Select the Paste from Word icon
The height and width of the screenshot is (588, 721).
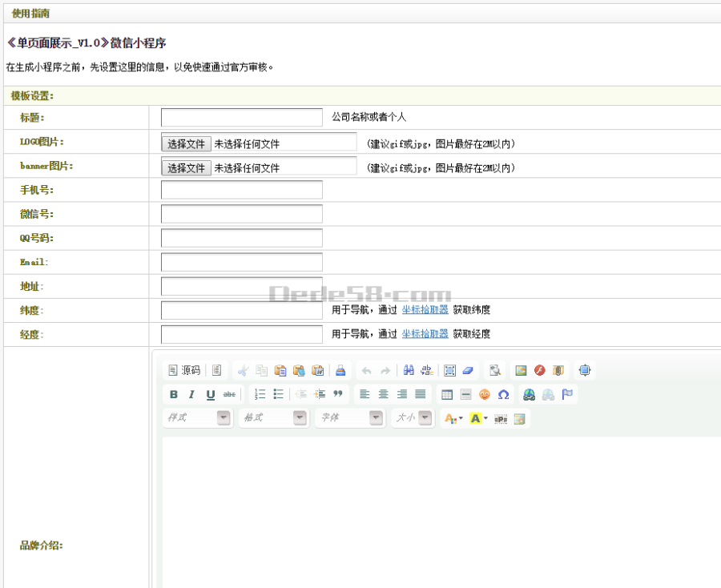(319, 369)
